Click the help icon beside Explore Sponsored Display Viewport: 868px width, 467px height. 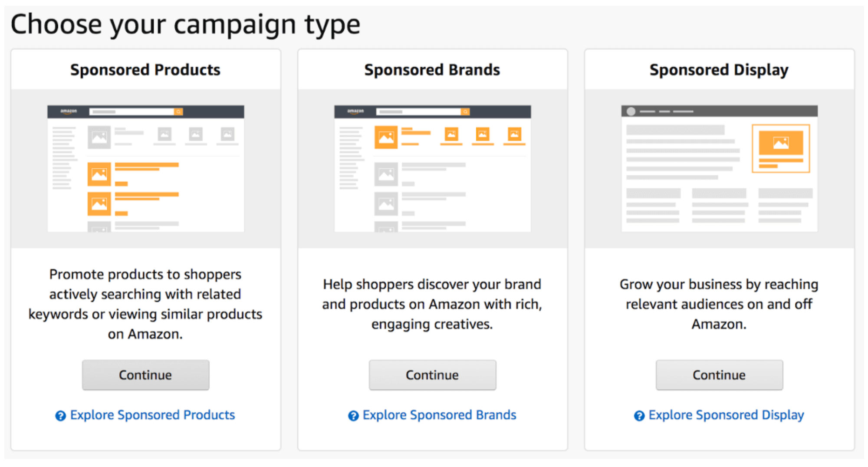click(639, 416)
